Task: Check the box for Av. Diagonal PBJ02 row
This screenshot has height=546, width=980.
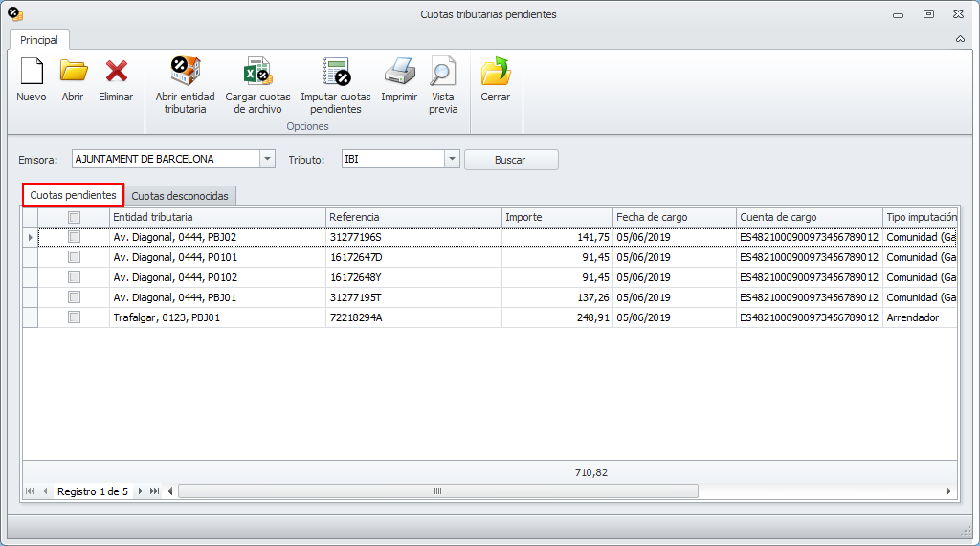Action: (74, 237)
